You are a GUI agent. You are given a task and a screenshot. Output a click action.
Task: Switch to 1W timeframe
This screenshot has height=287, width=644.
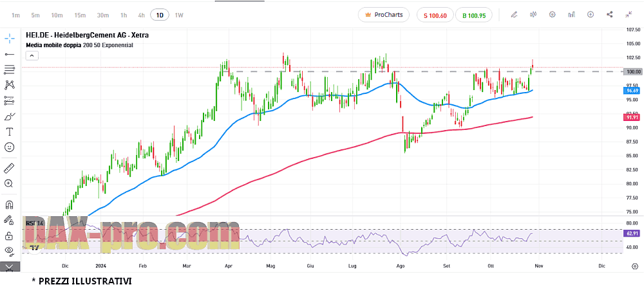pos(179,15)
